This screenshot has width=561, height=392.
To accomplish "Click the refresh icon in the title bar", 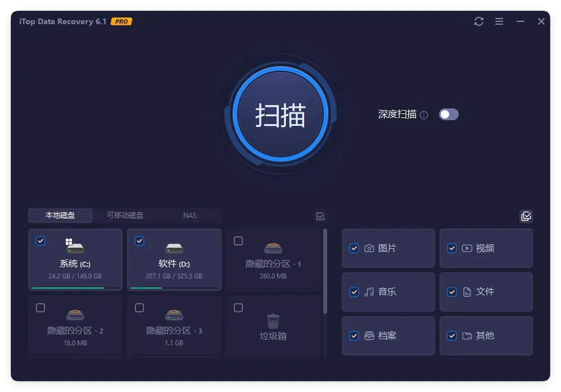I will [478, 21].
